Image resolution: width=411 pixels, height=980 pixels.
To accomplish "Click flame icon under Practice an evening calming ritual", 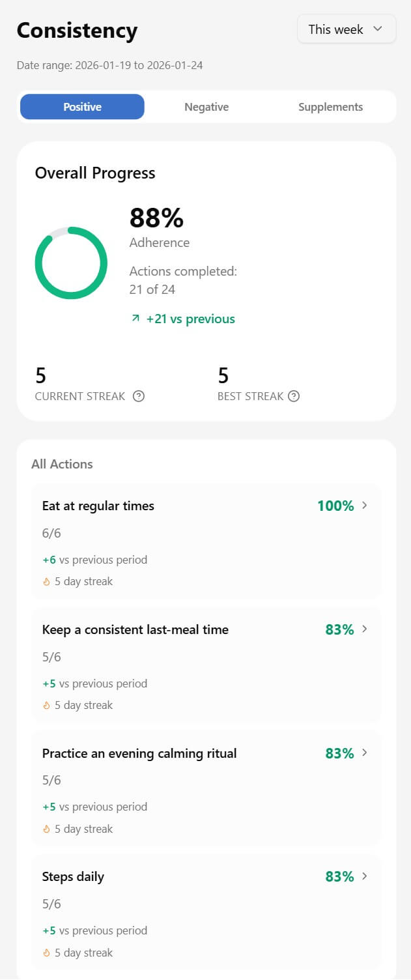I will point(46,829).
